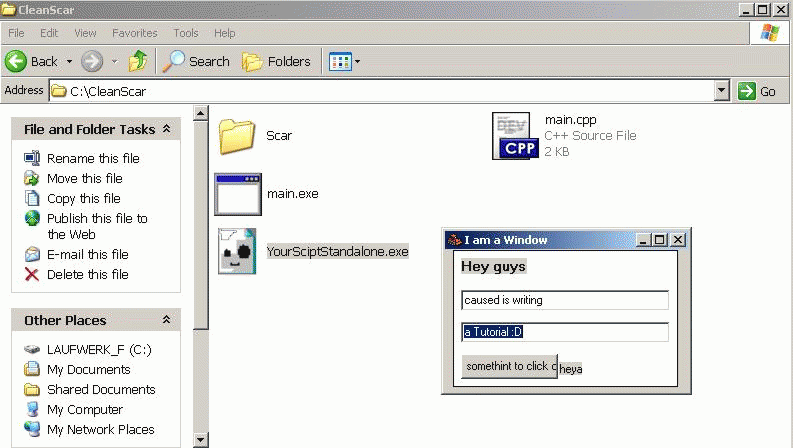793x448 pixels.
Task: Click the Go button
Action: [x=758, y=91]
